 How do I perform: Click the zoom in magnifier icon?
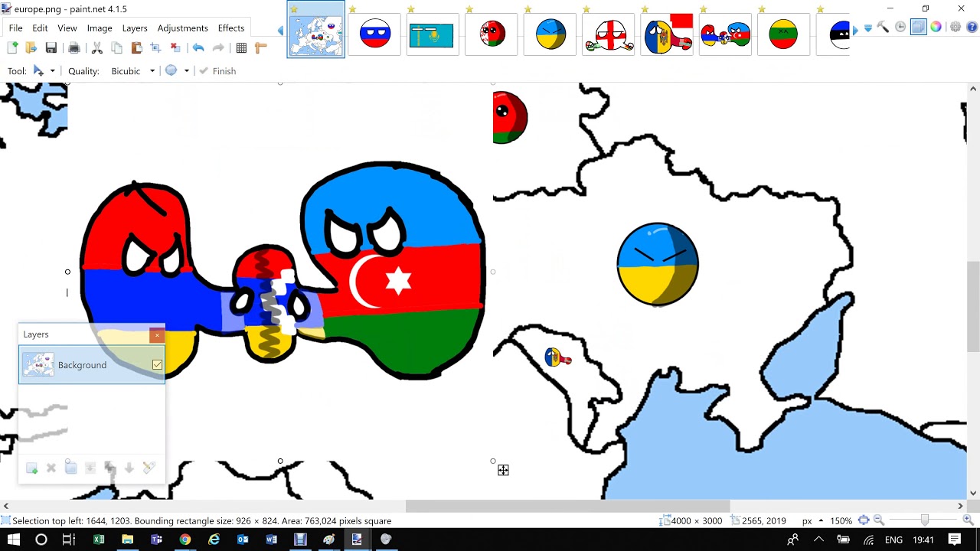968,520
